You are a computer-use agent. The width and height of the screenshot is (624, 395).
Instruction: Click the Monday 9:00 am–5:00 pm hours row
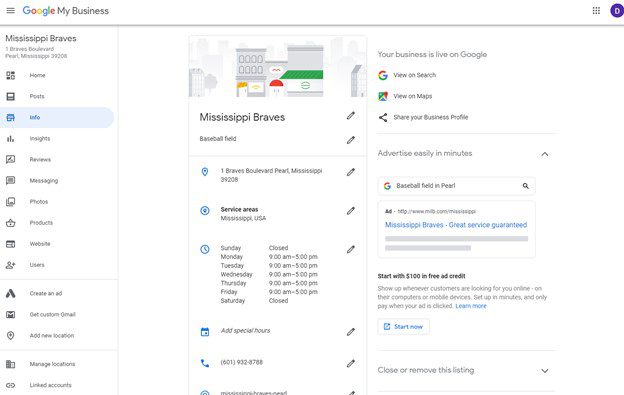tap(269, 257)
